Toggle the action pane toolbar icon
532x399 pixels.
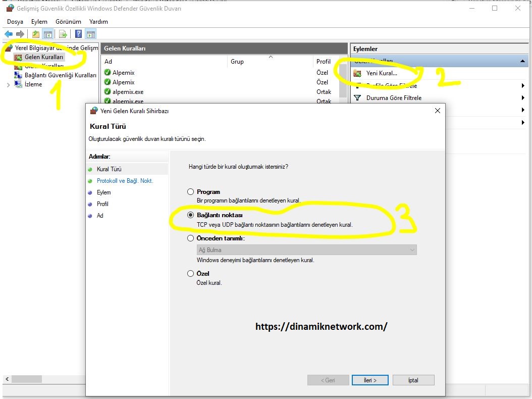[90, 34]
